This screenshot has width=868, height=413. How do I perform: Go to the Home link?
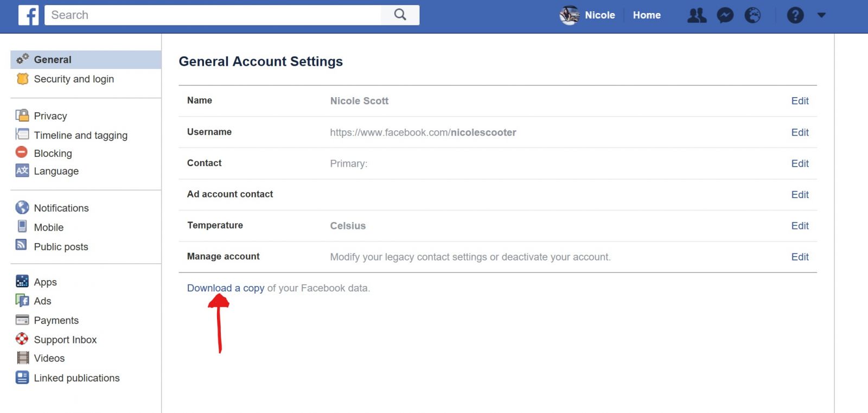647,15
